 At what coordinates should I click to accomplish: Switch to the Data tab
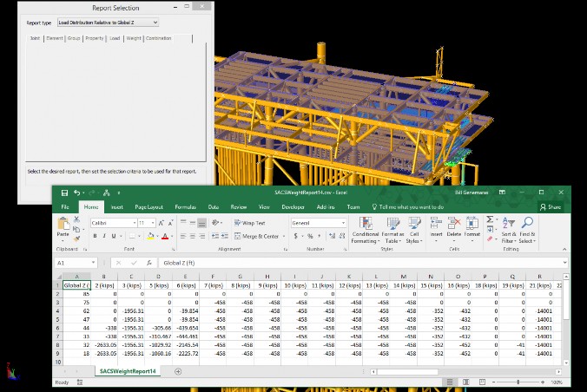(x=214, y=207)
